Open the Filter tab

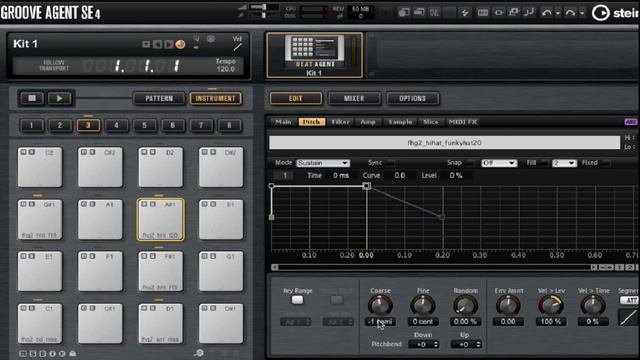tap(340, 122)
